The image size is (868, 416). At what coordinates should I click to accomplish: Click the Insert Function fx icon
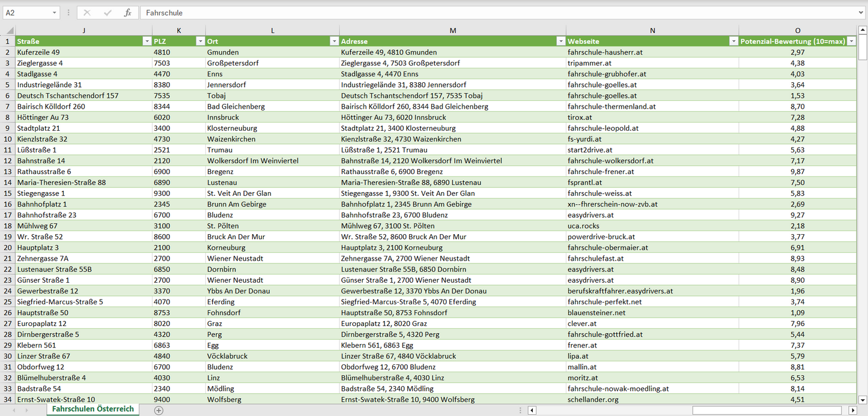(127, 13)
